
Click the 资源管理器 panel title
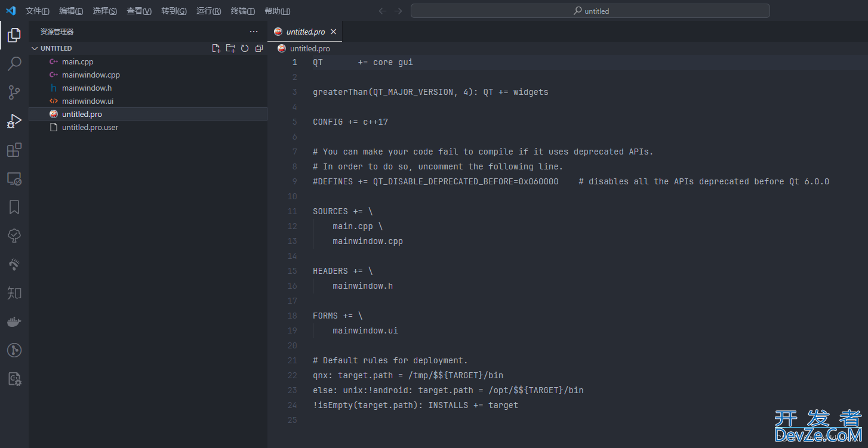pyautogui.click(x=57, y=32)
